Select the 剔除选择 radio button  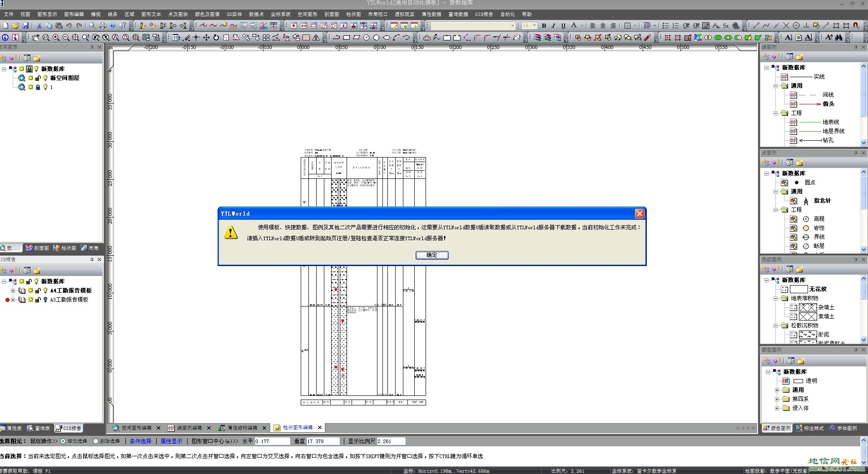click(95, 441)
